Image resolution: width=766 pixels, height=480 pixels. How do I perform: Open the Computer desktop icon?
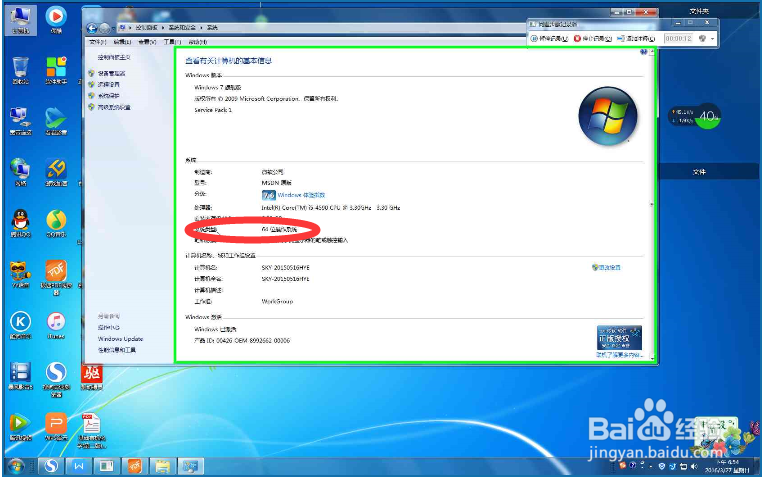(x=20, y=20)
